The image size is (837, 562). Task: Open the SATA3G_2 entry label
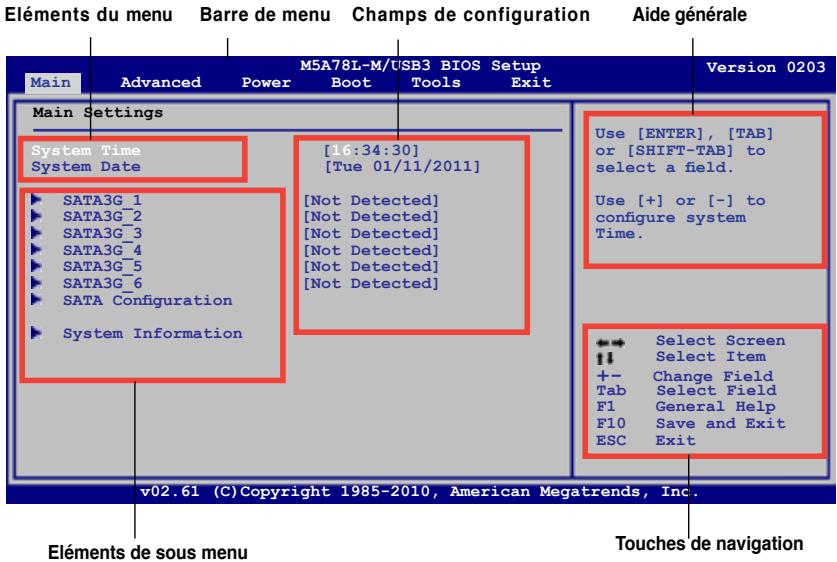pos(102,217)
